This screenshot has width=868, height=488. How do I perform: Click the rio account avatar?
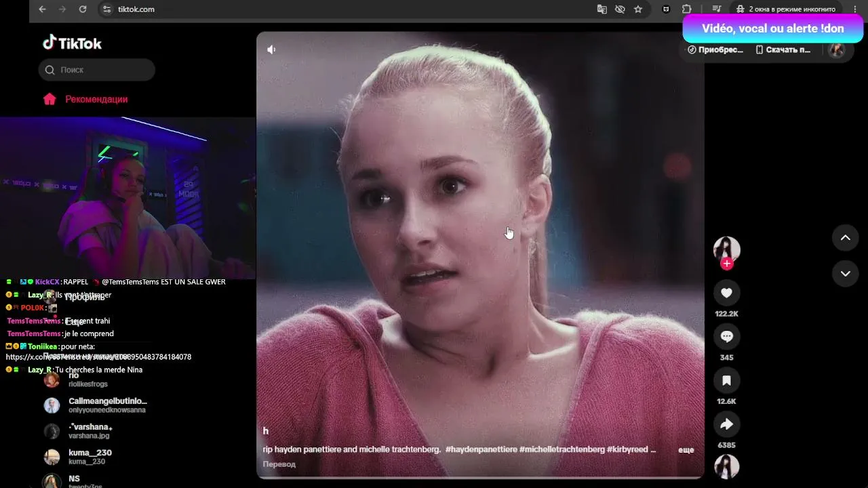pyautogui.click(x=52, y=380)
